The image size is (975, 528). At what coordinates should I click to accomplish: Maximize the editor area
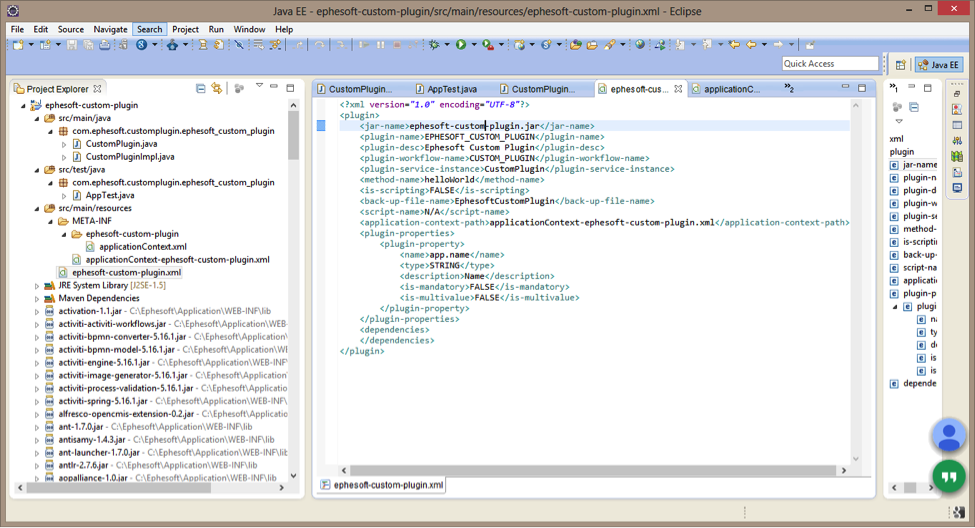click(x=862, y=88)
